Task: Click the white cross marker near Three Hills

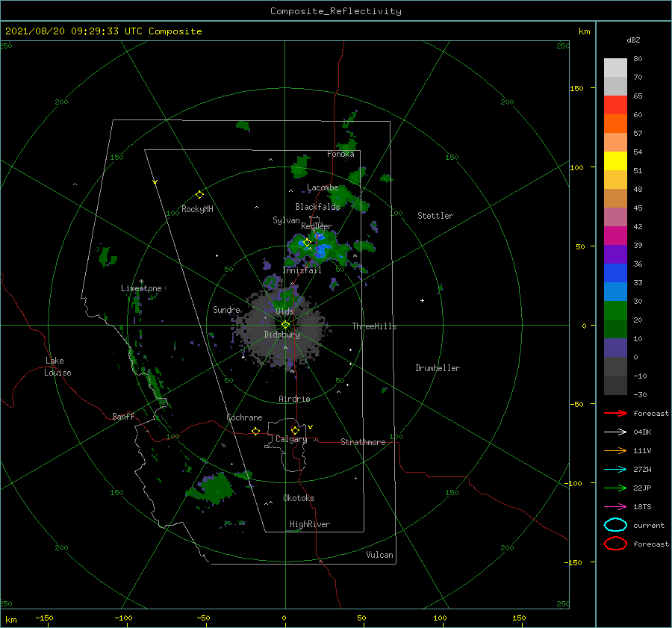Action: (x=422, y=300)
